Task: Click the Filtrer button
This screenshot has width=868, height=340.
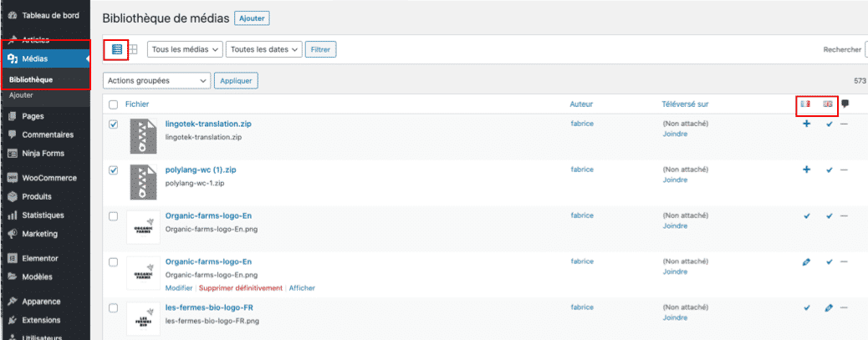Action: tap(320, 50)
